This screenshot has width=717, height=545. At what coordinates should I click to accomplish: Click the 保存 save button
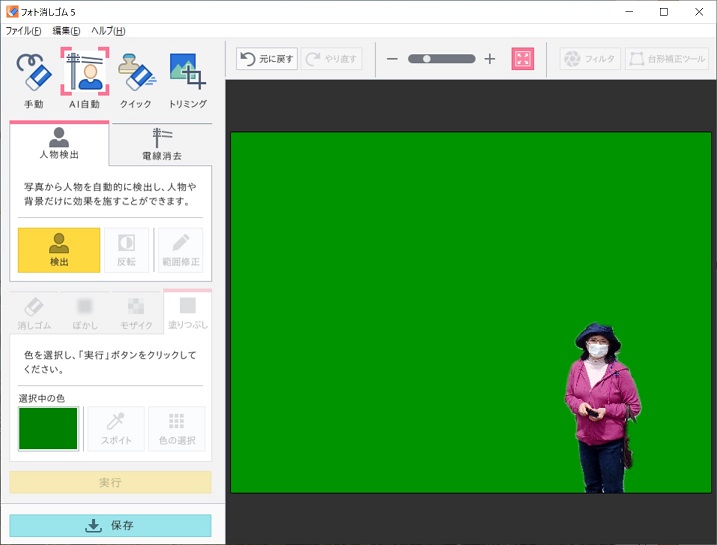(x=110, y=525)
